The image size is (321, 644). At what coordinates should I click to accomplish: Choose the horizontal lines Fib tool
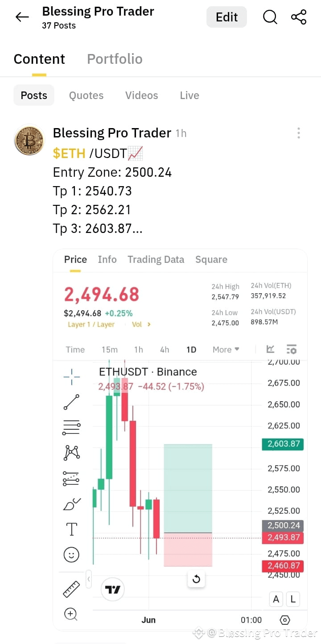click(x=71, y=428)
